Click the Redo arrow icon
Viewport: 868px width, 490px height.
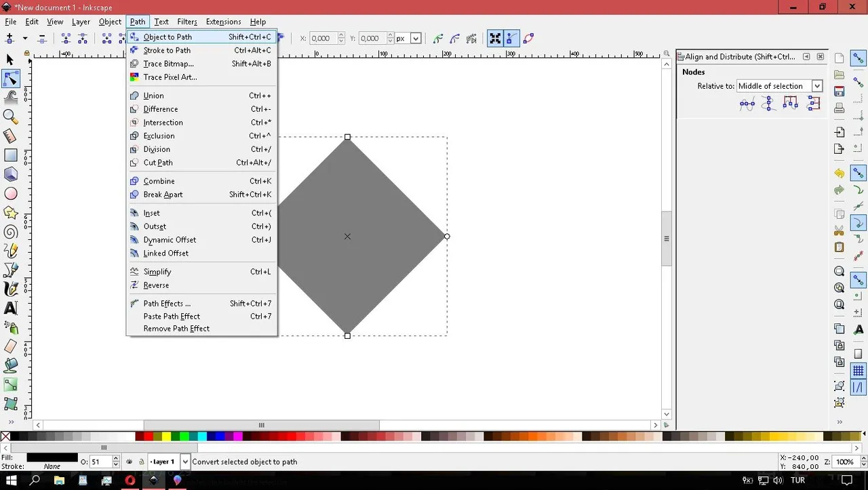pos(840,190)
